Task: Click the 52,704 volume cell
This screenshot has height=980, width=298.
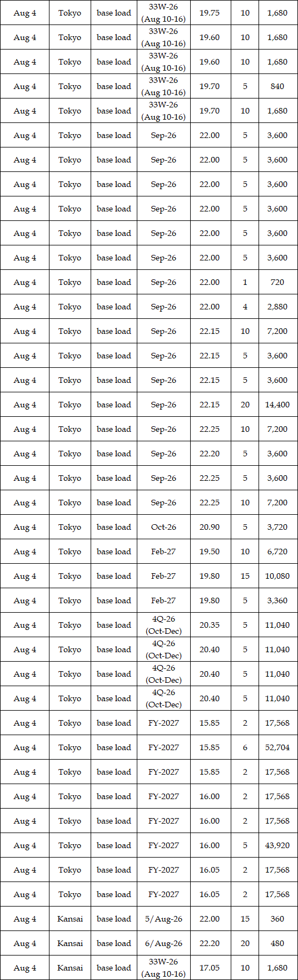Action: pos(277,747)
